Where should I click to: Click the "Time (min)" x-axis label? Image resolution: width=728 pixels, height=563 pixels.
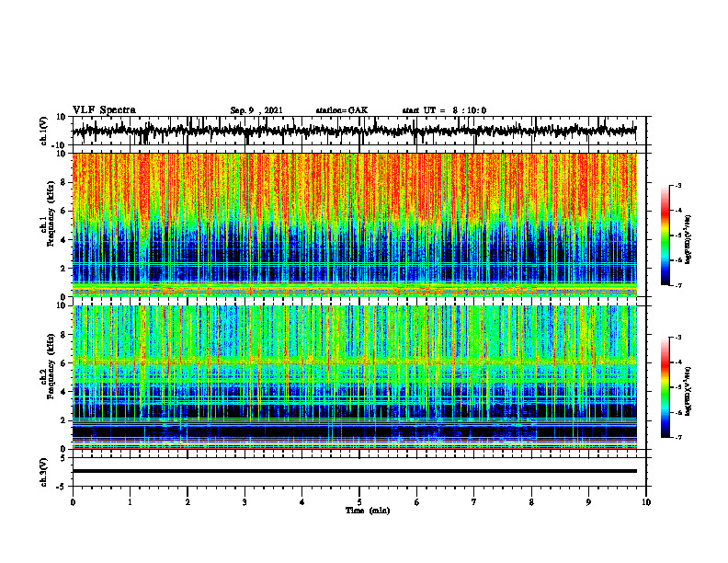(x=368, y=511)
